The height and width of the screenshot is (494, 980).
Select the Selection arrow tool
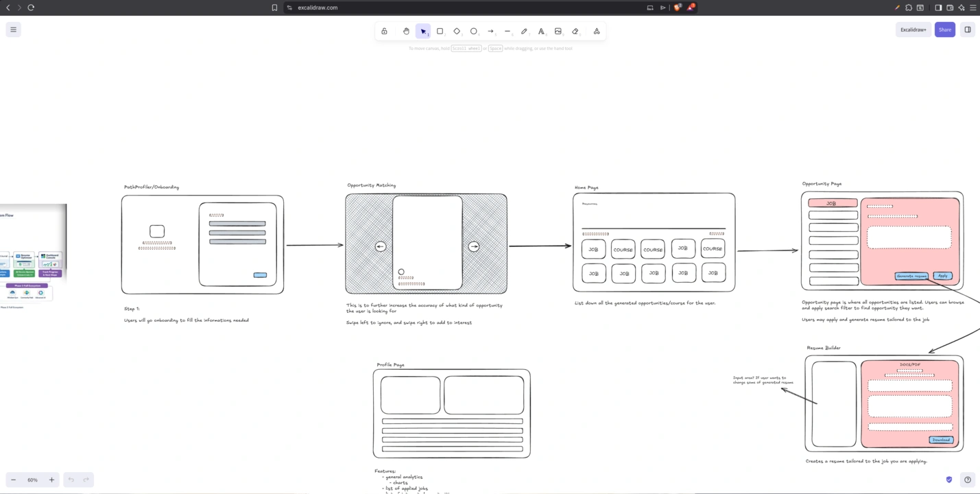[x=423, y=31]
